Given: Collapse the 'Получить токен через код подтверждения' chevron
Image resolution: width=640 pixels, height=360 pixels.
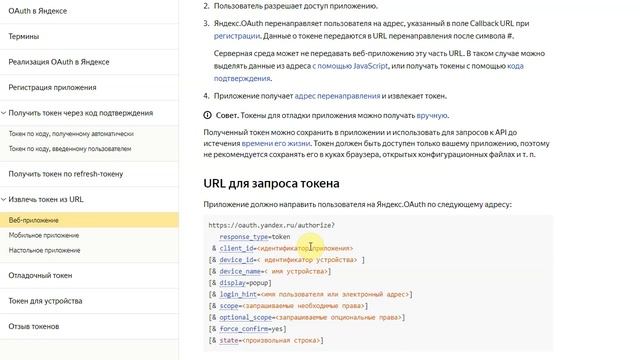Looking at the screenshot, I should coord(3,113).
